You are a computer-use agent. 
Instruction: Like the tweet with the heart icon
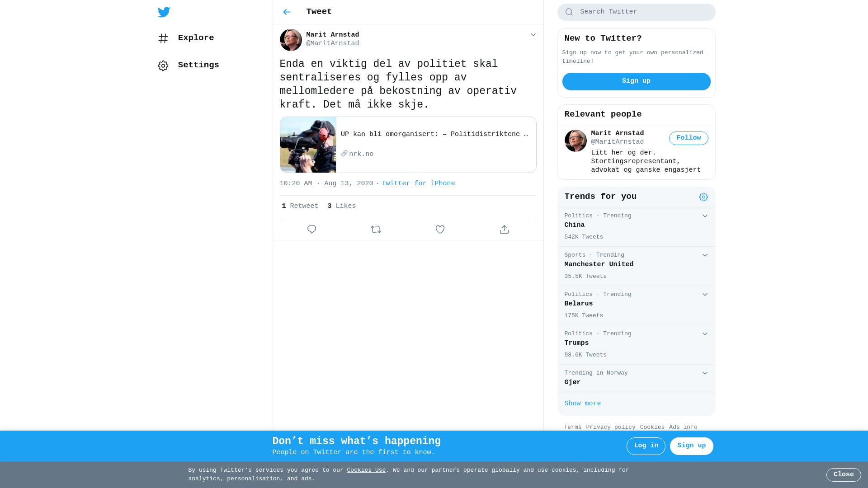coord(440,230)
